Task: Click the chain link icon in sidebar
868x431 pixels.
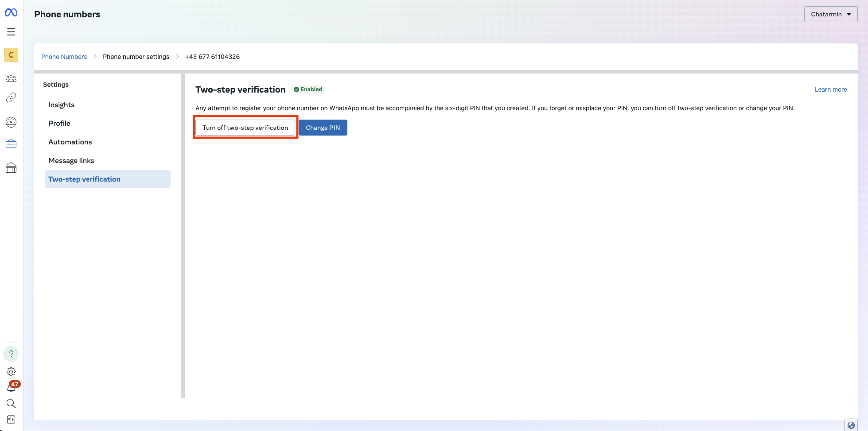Action: pyautogui.click(x=11, y=97)
